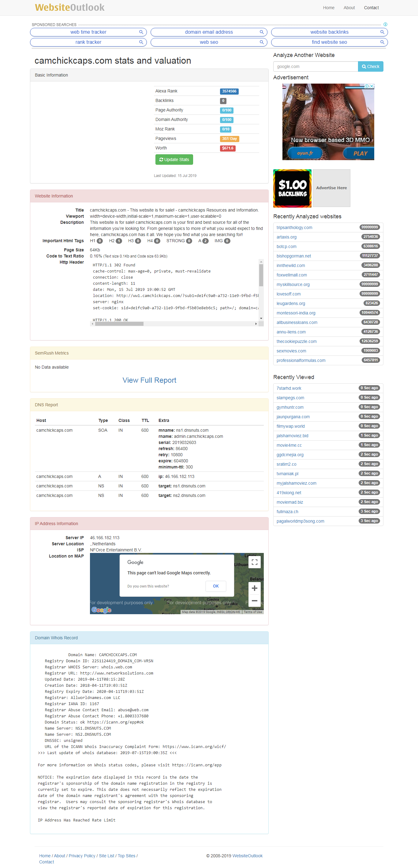The height and width of the screenshot is (868, 418).
Task: Click the Pageviews badge 307/ Day
Action: [x=230, y=139]
